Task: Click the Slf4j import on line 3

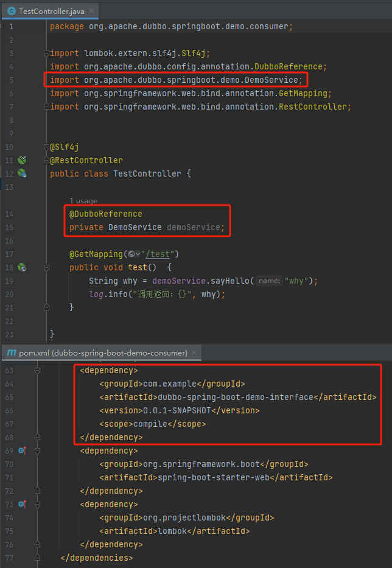Action: pyautogui.click(x=130, y=53)
